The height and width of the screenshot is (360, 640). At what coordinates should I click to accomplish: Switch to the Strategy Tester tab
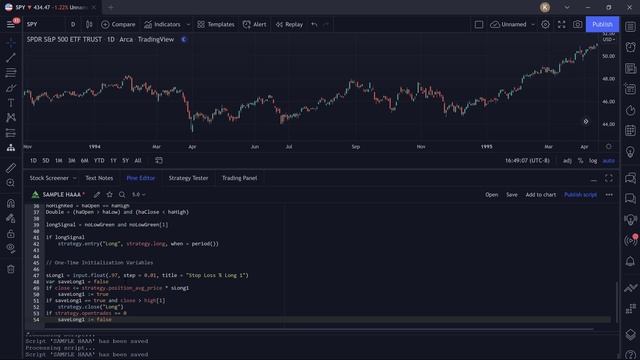point(188,178)
